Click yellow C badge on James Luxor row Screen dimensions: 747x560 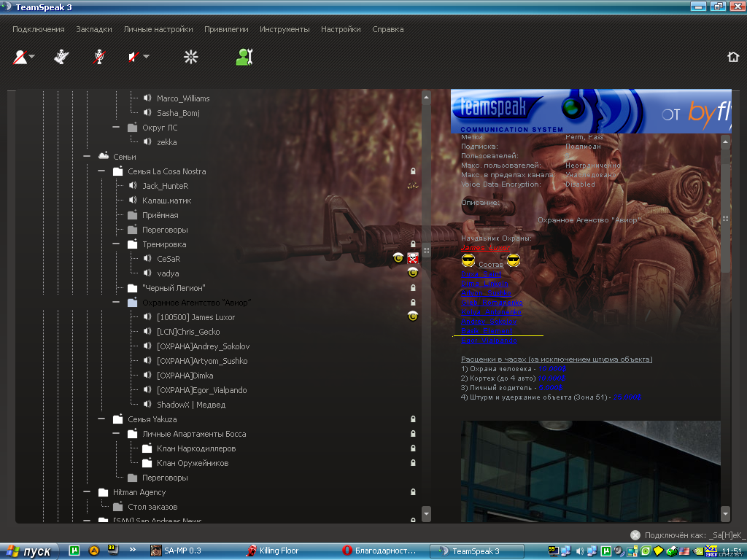(413, 316)
